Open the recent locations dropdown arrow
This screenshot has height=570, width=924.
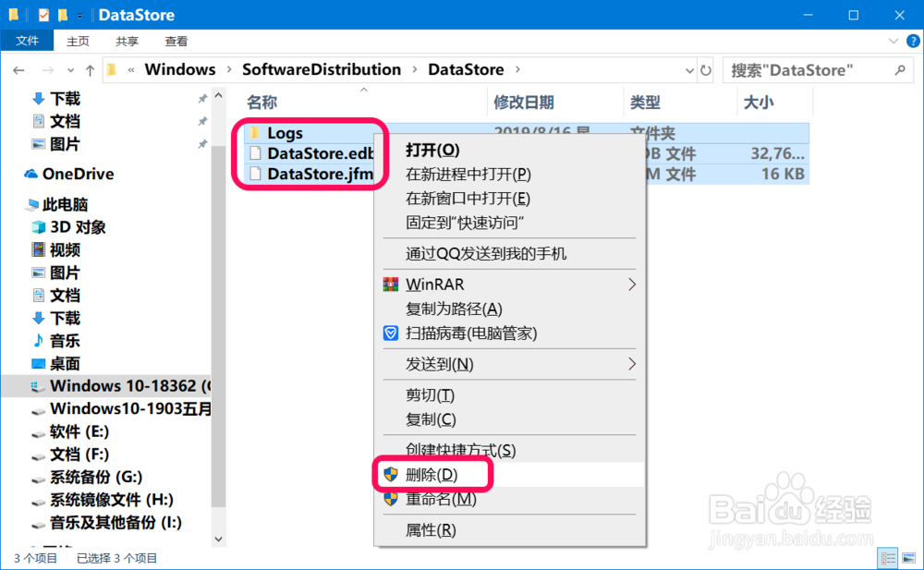tap(70, 71)
